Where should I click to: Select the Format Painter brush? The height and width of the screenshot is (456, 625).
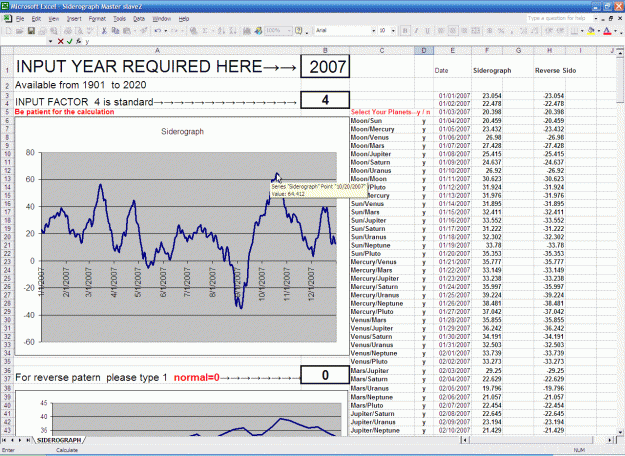[x=143, y=31]
